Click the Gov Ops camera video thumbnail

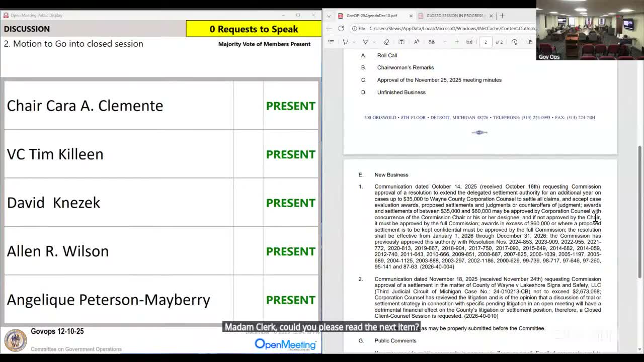(x=590, y=30)
